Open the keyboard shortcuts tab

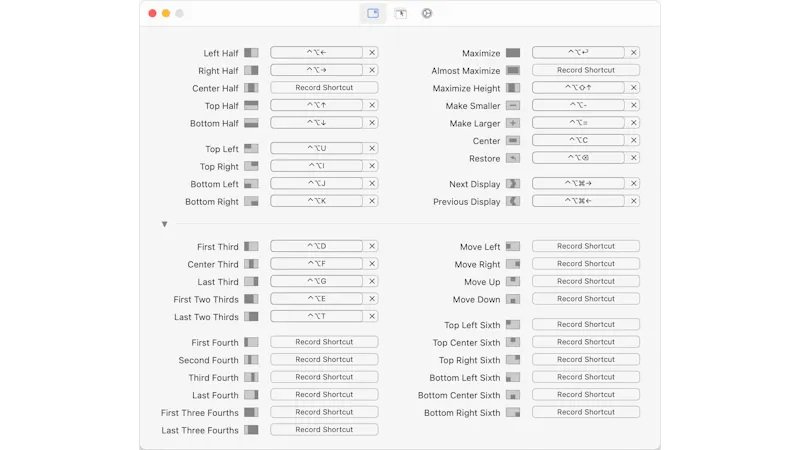tap(373, 13)
